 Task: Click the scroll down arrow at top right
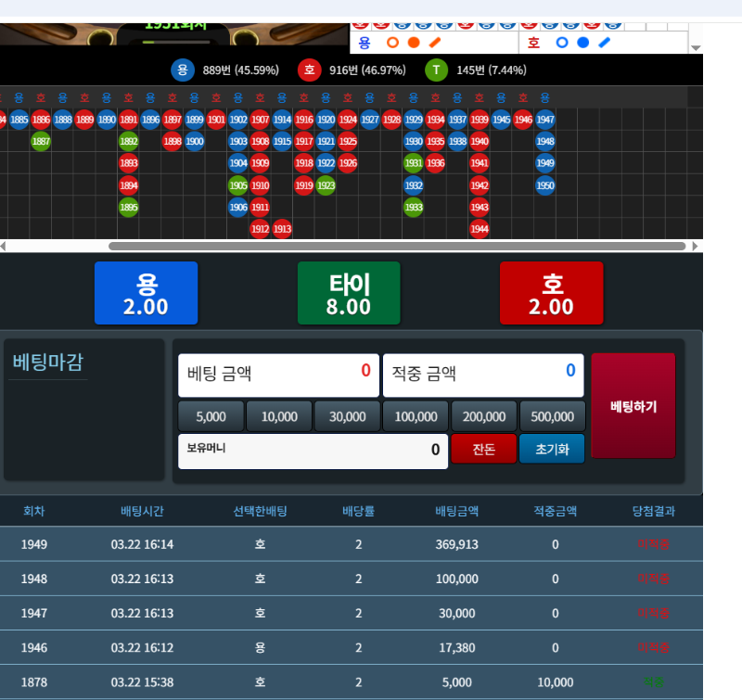696,48
